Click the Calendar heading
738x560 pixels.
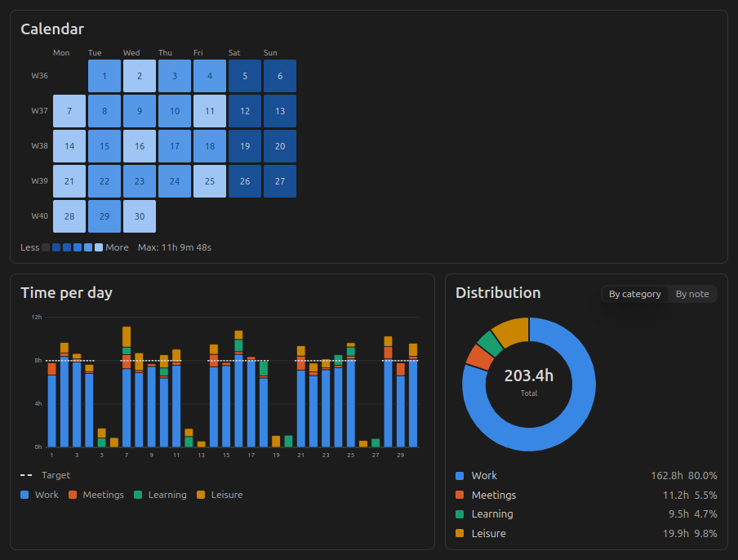52,29
